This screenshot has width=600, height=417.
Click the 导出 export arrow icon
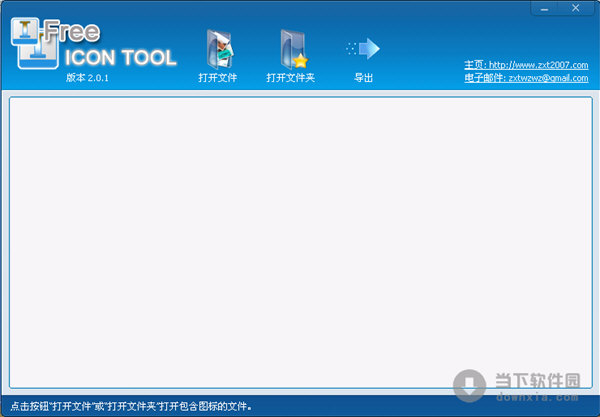[362, 49]
